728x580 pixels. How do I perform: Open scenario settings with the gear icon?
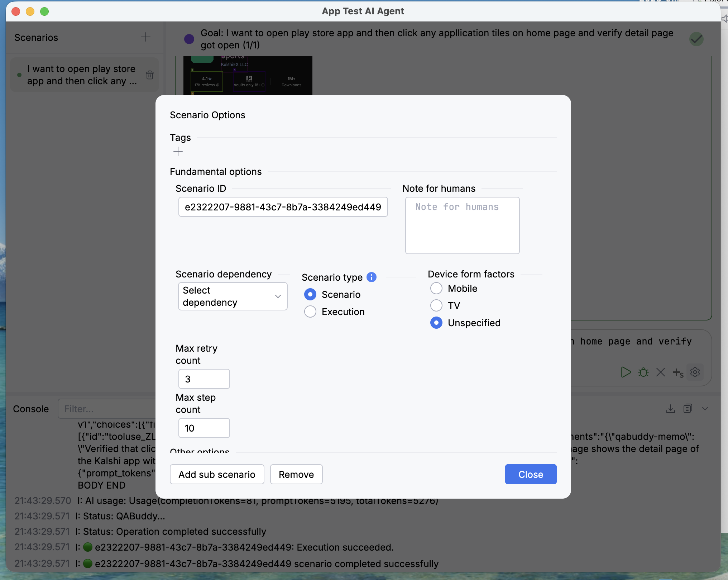coord(695,372)
